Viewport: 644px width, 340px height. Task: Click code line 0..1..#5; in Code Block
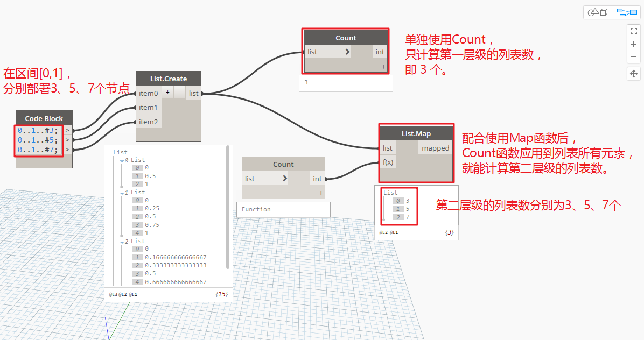(38, 140)
